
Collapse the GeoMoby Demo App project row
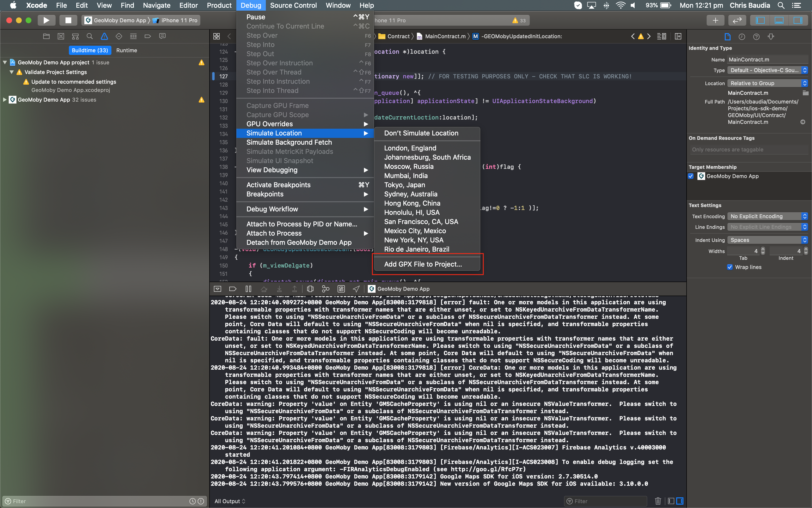(5, 62)
